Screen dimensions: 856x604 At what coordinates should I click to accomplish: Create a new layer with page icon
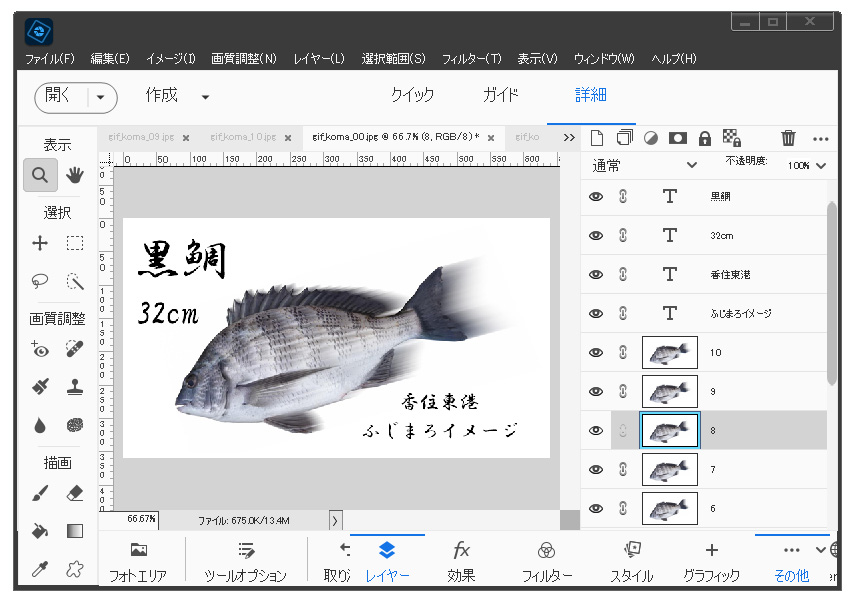tap(597, 138)
